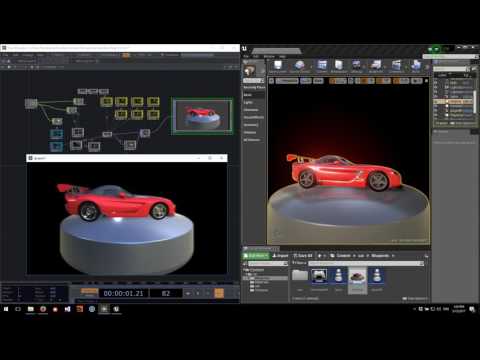Open the folder thumbnail in Content Browser
480x360 pixels.
click(300, 275)
